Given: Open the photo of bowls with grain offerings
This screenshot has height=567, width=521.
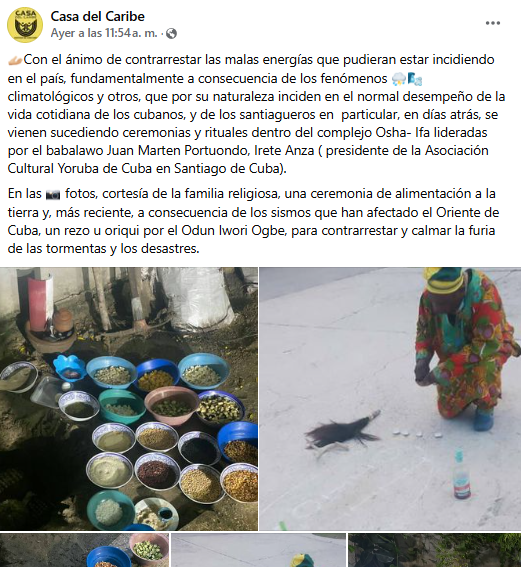Looking at the screenshot, I should coord(129,399).
